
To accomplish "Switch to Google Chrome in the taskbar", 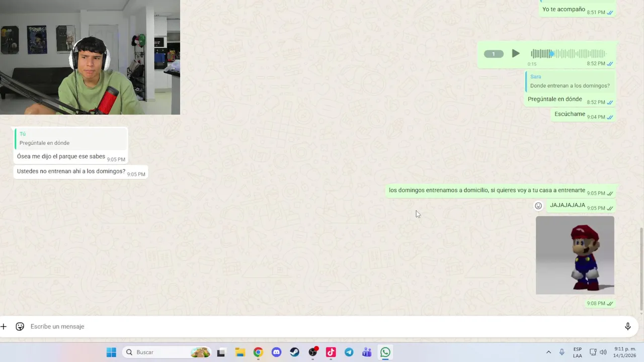I will [x=258, y=352].
